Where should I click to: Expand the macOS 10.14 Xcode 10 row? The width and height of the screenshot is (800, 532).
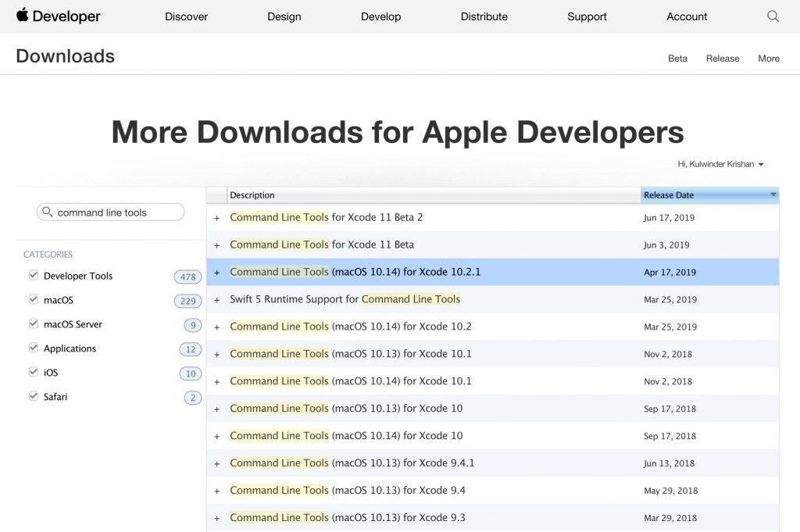click(x=217, y=436)
